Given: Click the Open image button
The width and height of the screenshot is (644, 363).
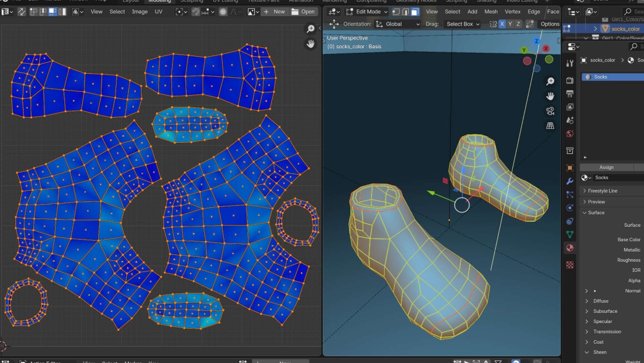Looking at the screenshot, I should coord(303,12).
